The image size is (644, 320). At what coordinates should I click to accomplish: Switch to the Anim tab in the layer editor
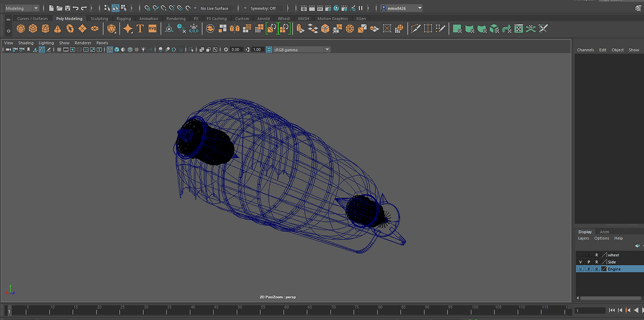604,232
